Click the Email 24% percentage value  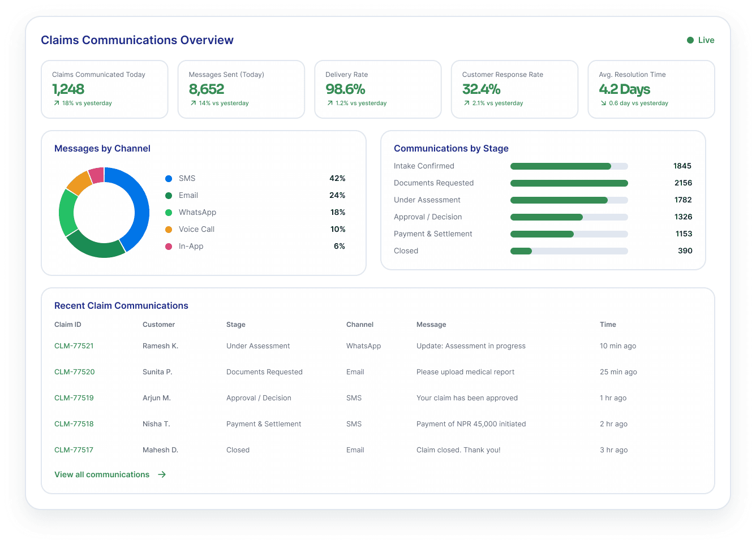tap(337, 196)
